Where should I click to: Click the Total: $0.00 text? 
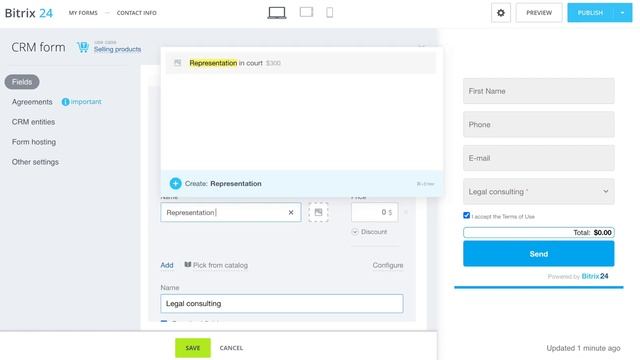(x=592, y=233)
